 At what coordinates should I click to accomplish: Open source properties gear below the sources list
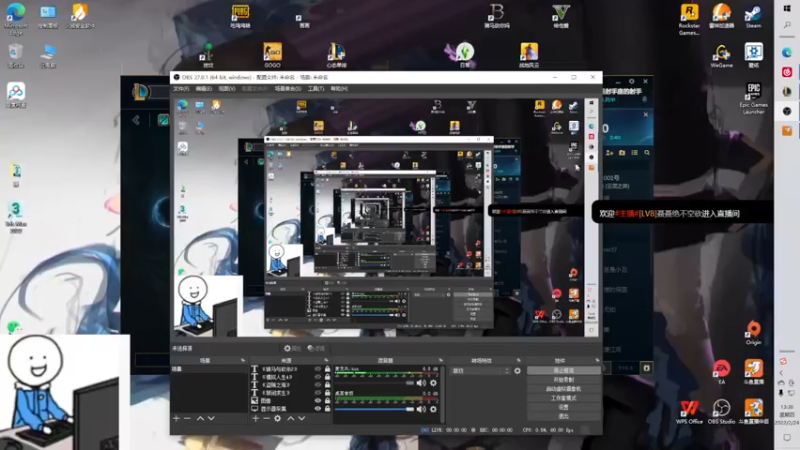278,418
